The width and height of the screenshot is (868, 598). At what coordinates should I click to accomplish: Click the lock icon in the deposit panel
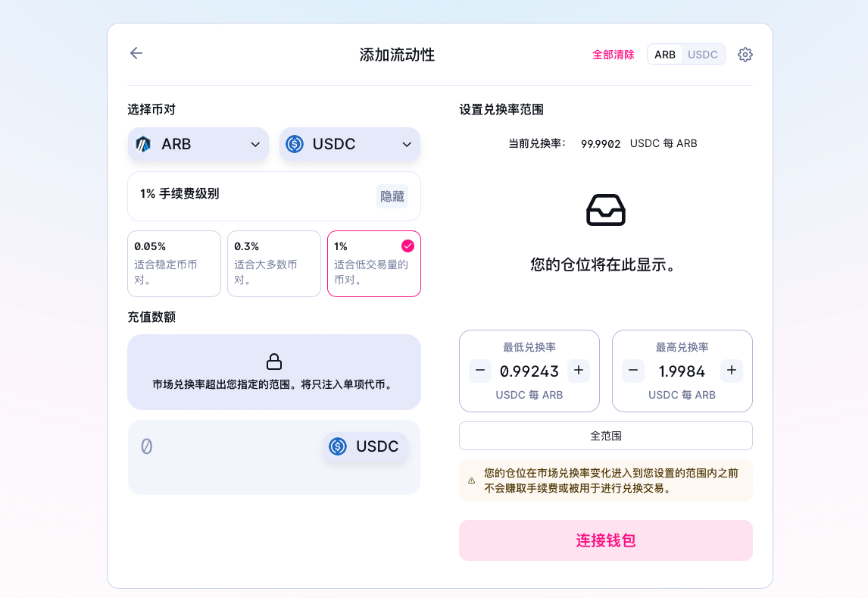(x=274, y=362)
